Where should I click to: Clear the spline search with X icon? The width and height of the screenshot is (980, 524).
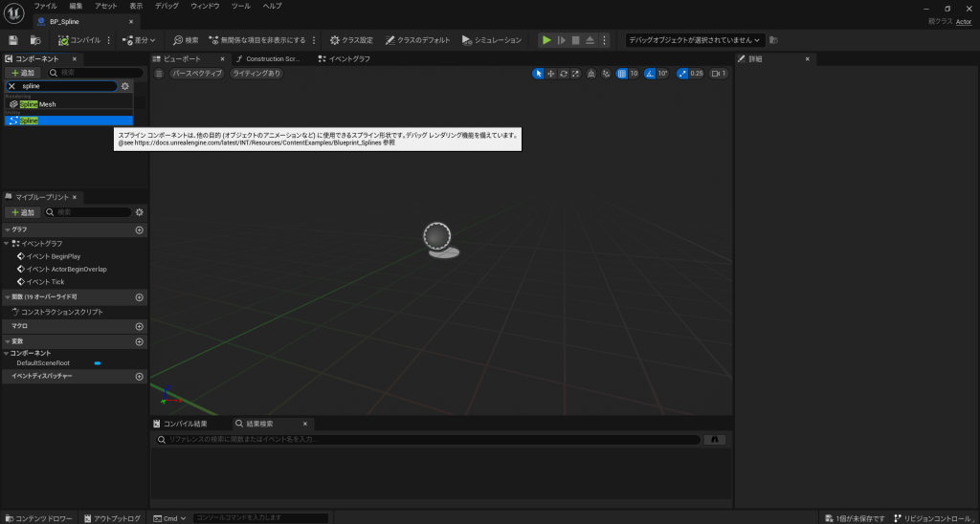pyautogui.click(x=11, y=86)
